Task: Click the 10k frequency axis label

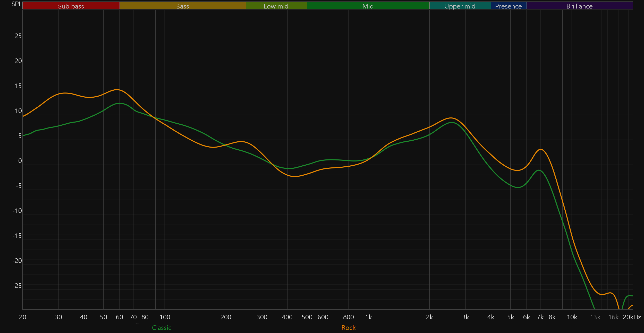Action: (572, 317)
